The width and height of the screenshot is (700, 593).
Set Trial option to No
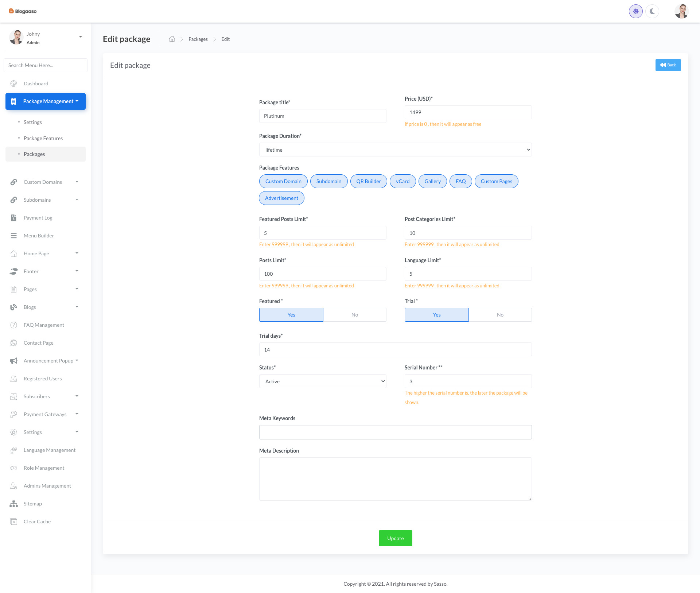pos(500,315)
